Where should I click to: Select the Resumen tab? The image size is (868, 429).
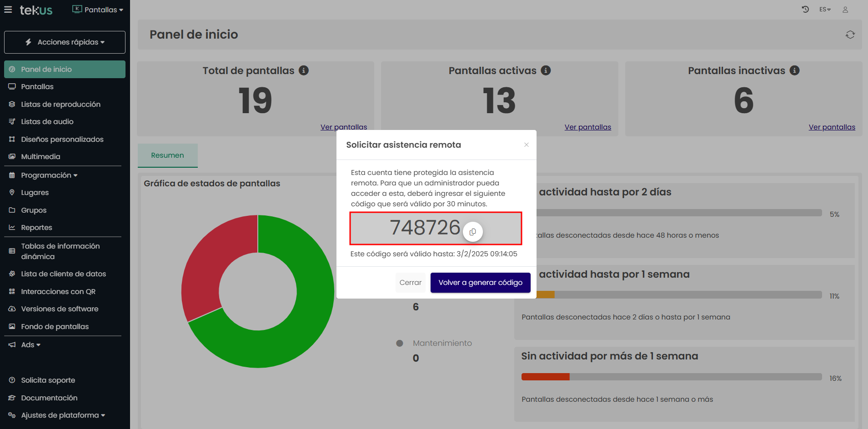click(x=167, y=155)
